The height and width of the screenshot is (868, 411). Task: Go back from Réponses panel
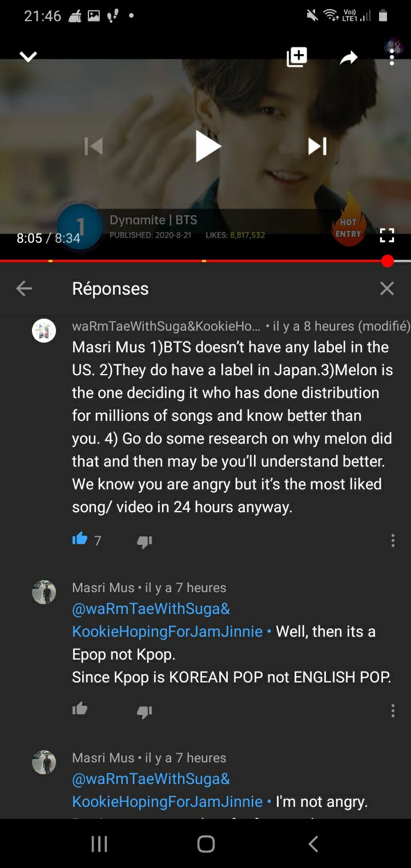pos(24,288)
